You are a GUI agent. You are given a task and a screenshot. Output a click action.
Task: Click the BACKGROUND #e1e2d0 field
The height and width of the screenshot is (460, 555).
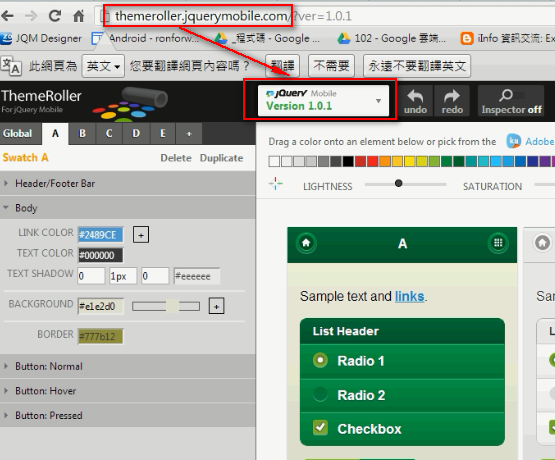(101, 306)
